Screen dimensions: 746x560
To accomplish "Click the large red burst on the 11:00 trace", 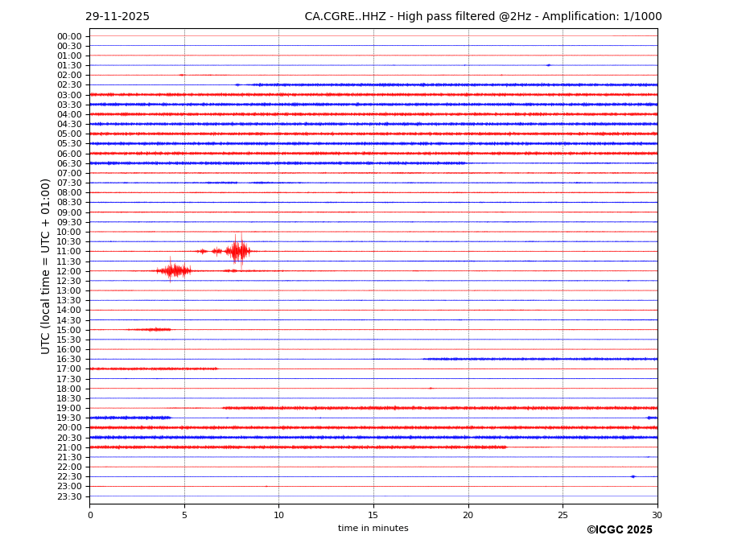I will 237,251.
